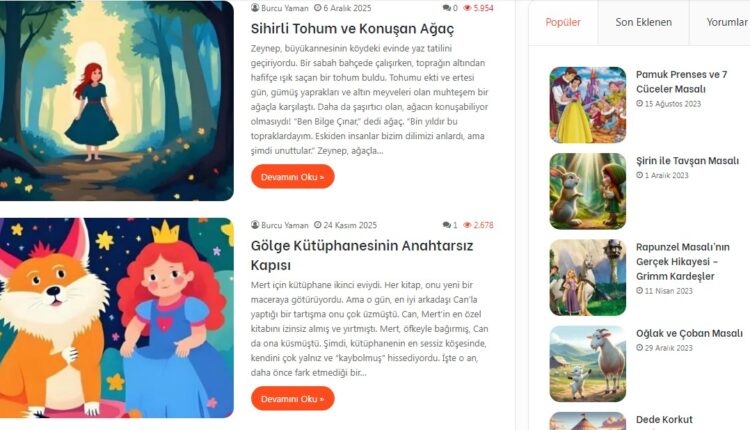Open Pamuk Prenses ve 7 Cüceler thumbnail
Image resolution: width=750 pixels, height=430 pixels.
588,105
